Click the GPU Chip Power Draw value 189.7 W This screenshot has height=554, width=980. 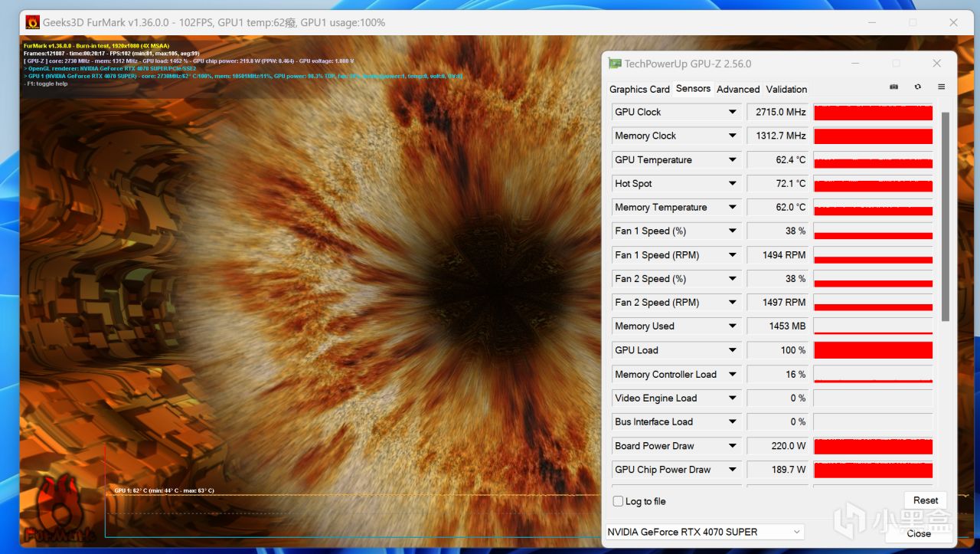point(778,469)
